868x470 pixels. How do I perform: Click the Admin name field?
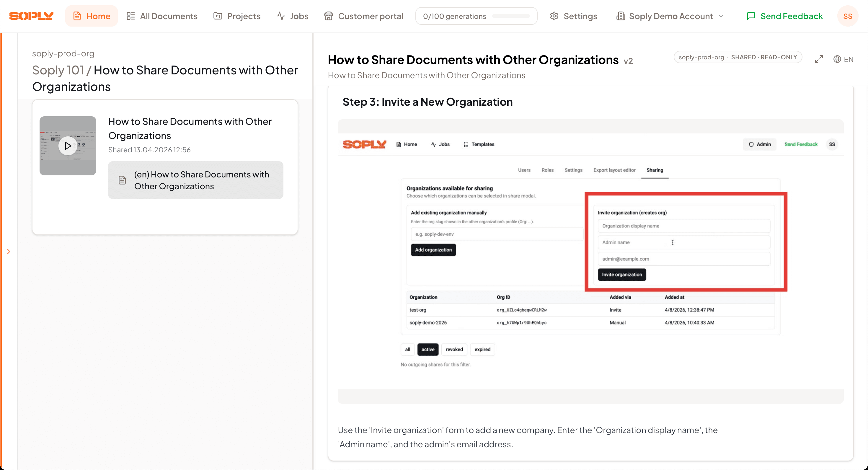[684, 242]
